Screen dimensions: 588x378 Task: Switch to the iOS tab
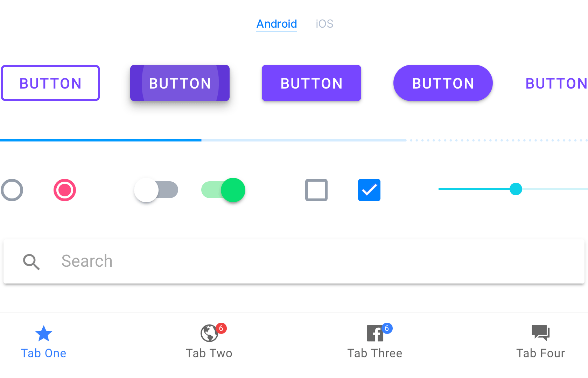click(324, 24)
